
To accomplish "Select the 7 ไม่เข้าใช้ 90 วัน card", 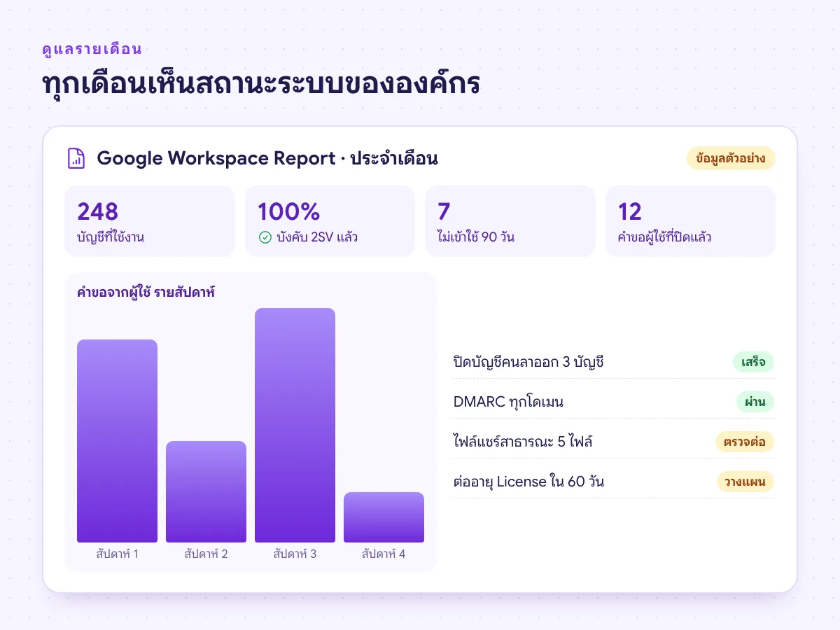I will point(510,221).
